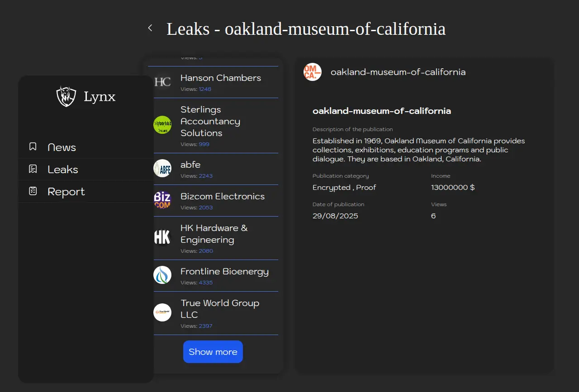Click the True World Group logo
The image size is (579, 392).
coord(162,312)
